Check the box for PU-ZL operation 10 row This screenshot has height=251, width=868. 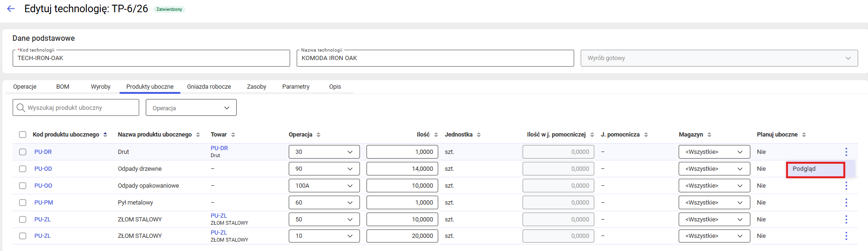point(22,236)
